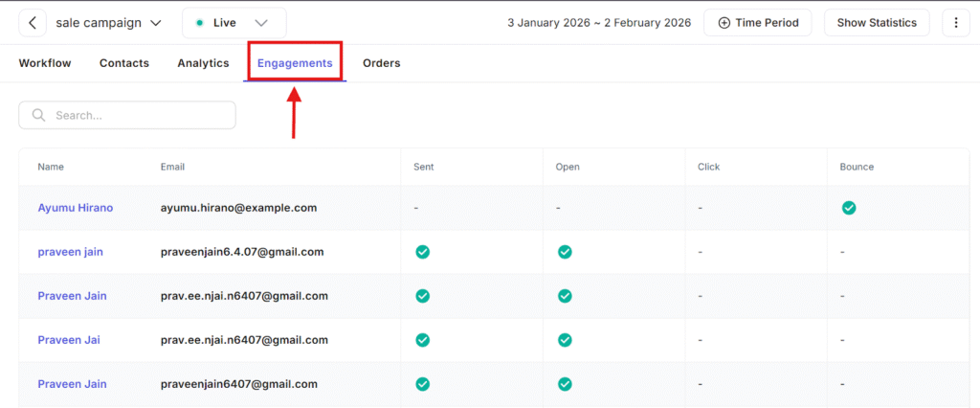Select the Engagements tab
This screenshot has width=980, height=408.
pos(295,63)
